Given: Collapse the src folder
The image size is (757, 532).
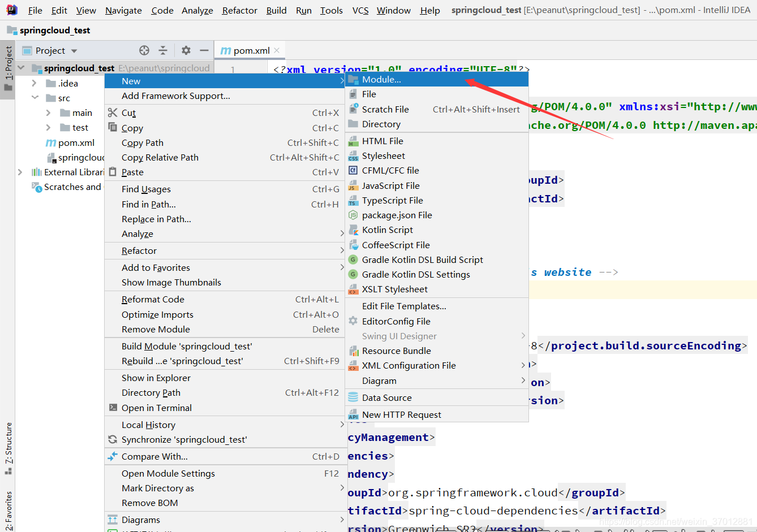Looking at the screenshot, I should [x=35, y=98].
